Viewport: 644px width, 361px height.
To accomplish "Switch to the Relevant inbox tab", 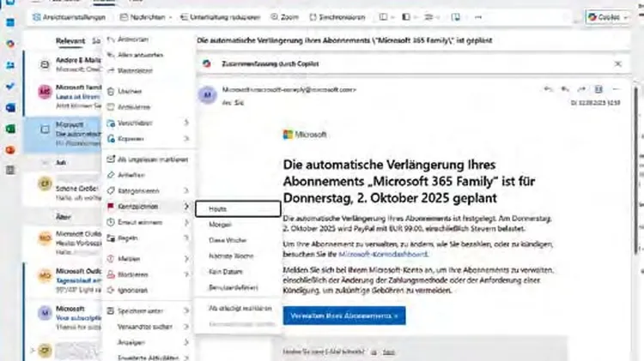I will 70,40.
